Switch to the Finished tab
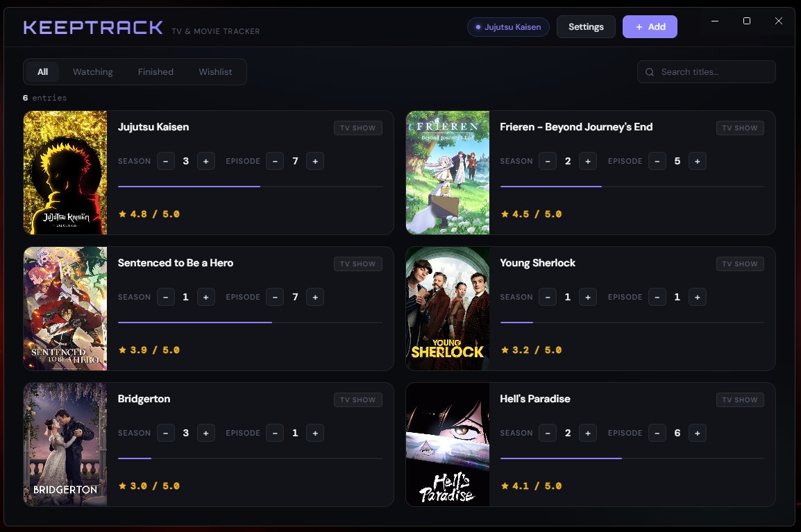The width and height of the screenshot is (801, 532). click(x=155, y=72)
